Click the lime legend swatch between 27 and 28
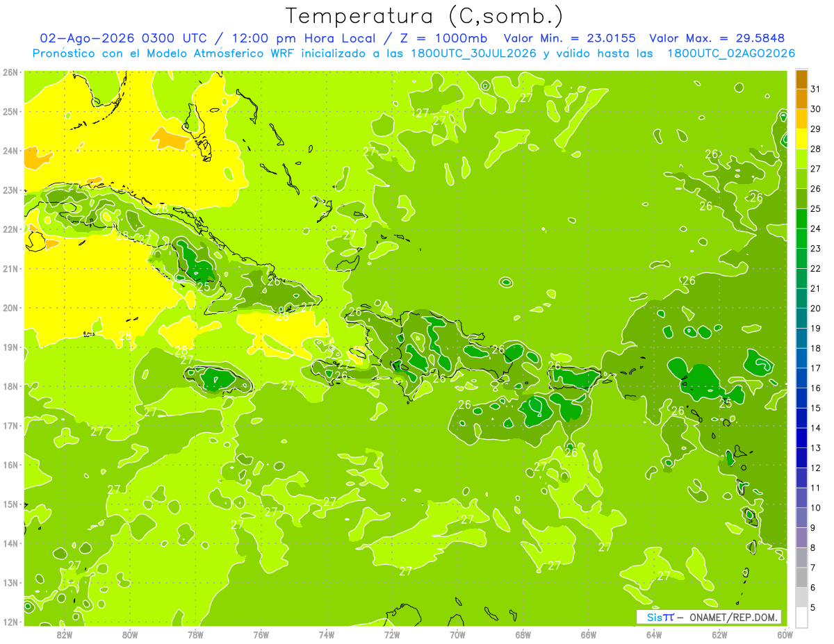 pos(801,159)
